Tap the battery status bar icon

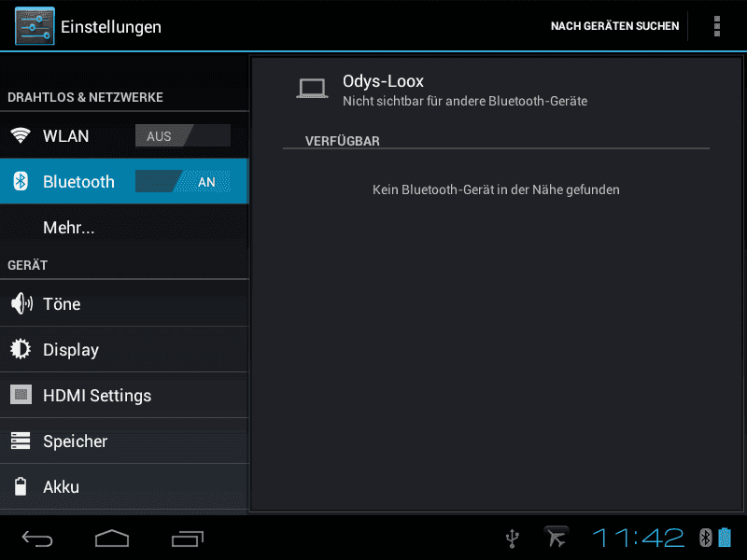[725, 538]
